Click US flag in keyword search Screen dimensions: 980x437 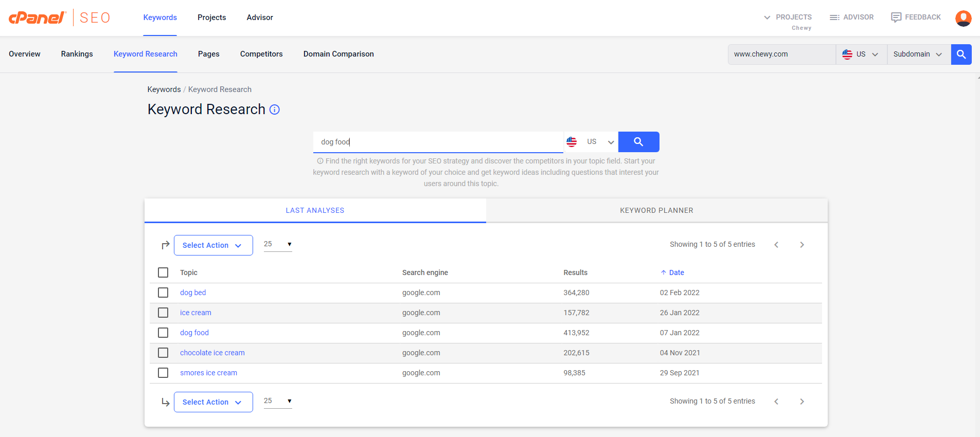pos(572,142)
